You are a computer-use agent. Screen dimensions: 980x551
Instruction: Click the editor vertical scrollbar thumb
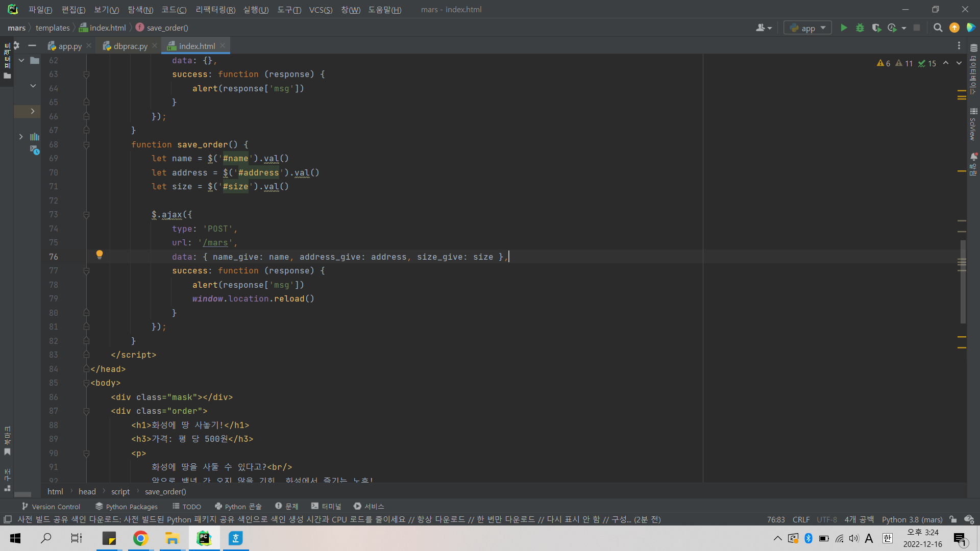coord(963,282)
